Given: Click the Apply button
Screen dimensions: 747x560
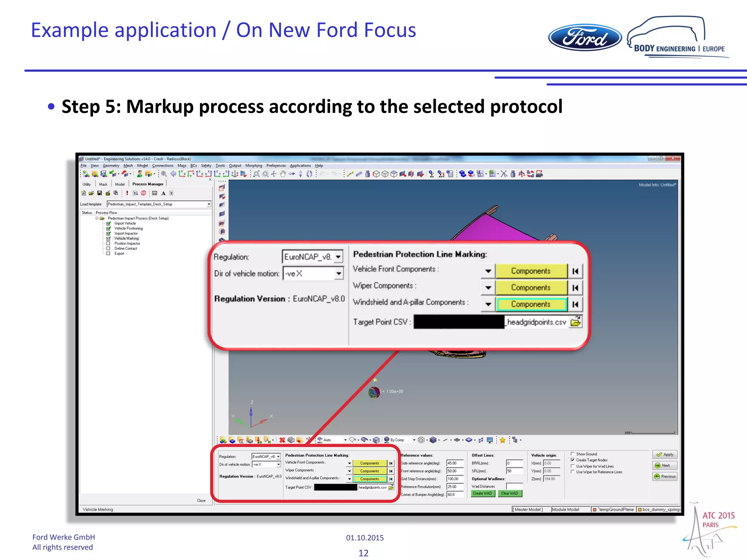Looking at the screenshot, I should [665, 455].
